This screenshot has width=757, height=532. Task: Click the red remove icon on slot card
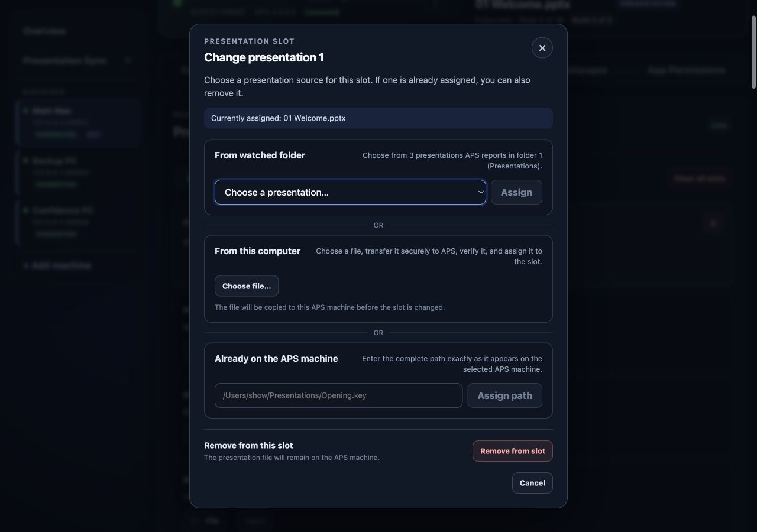714,223
